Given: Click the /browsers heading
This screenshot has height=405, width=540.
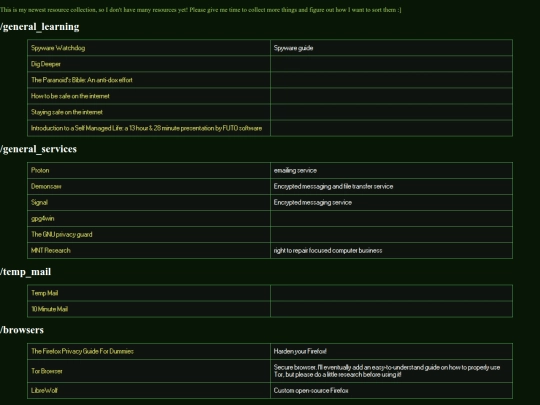Looking at the screenshot, I should [22, 330].
